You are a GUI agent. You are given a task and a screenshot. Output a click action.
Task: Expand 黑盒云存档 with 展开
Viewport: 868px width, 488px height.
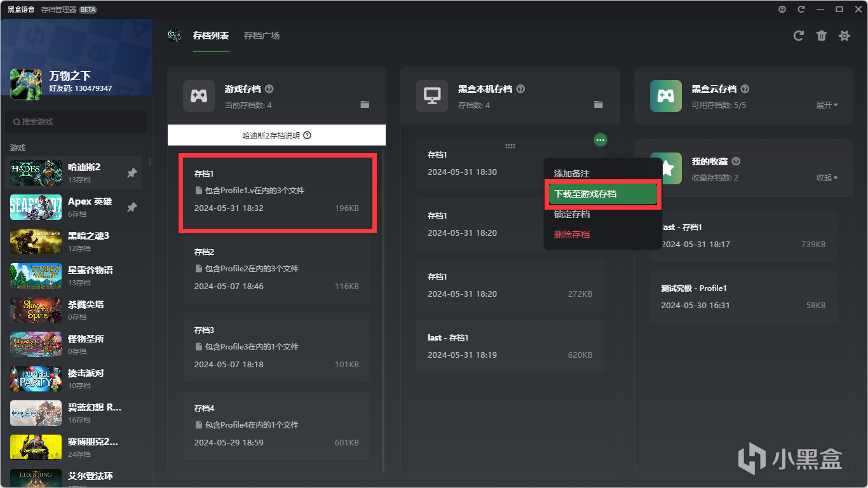[827, 105]
